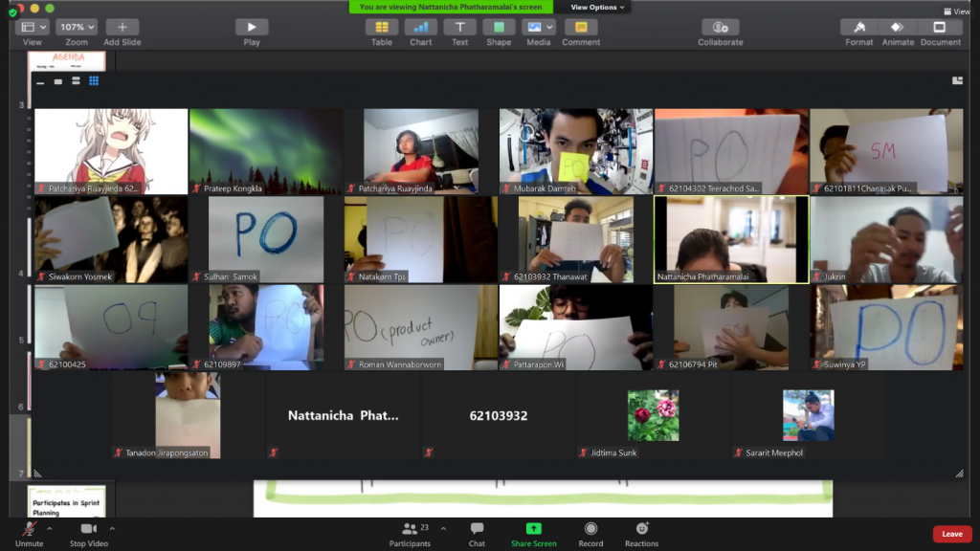Click the Play button in Keynote toolbar
The height and width of the screenshot is (551, 980).
pos(252,28)
